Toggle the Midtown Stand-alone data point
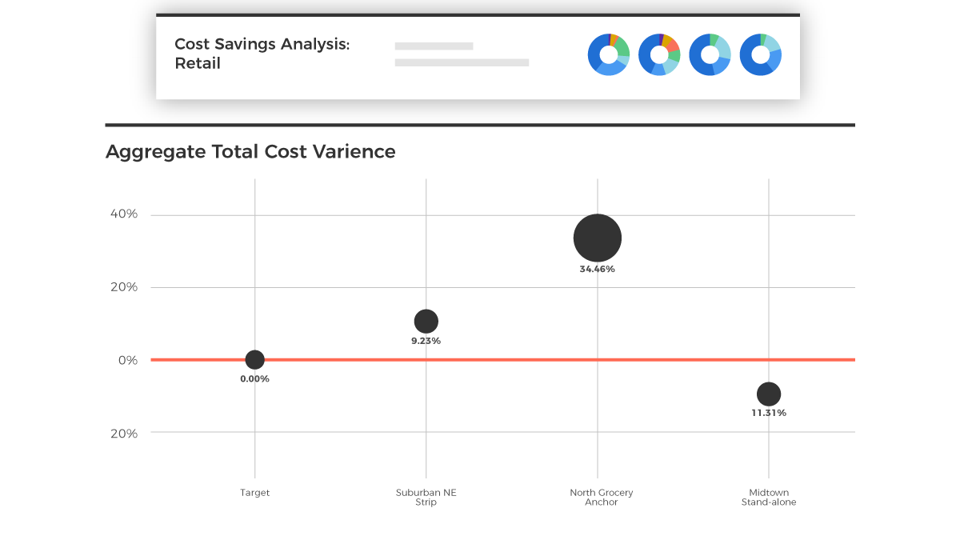Viewport: 960px width, 560px height. 769,394
